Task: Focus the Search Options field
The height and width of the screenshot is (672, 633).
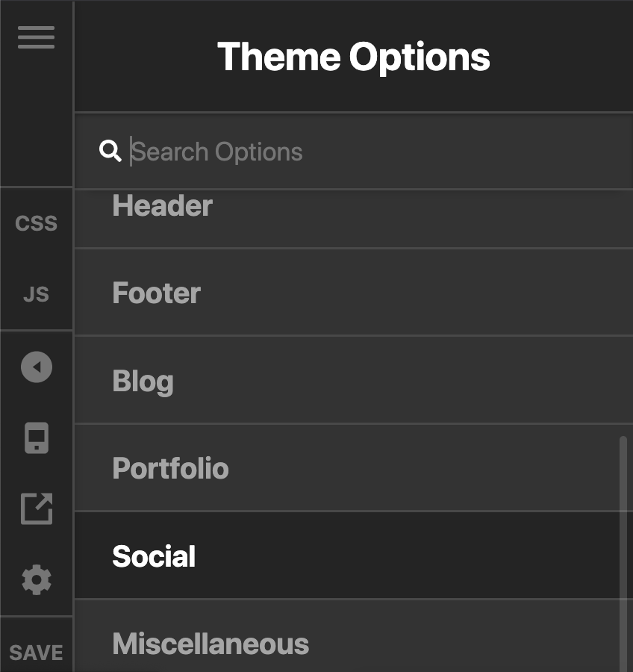Action: point(354,151)
